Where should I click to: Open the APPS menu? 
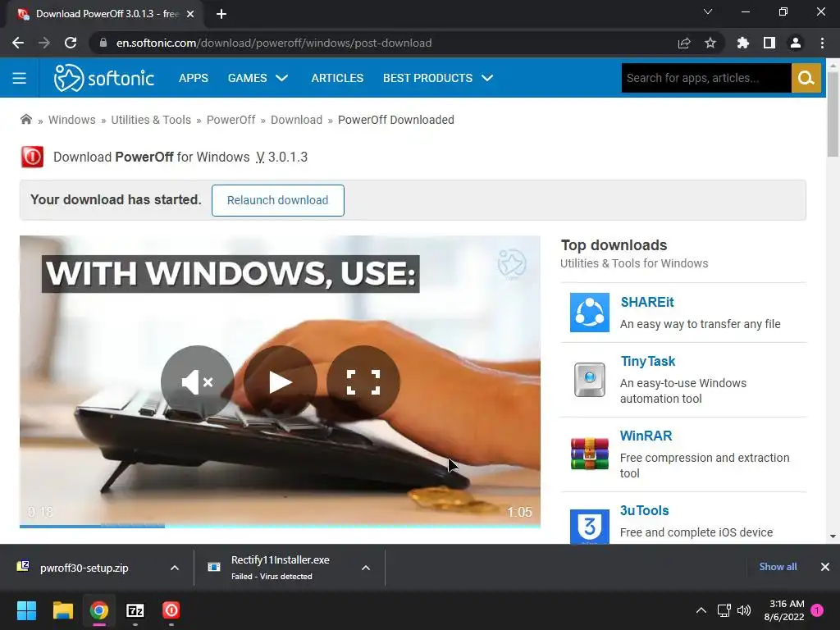194,78
